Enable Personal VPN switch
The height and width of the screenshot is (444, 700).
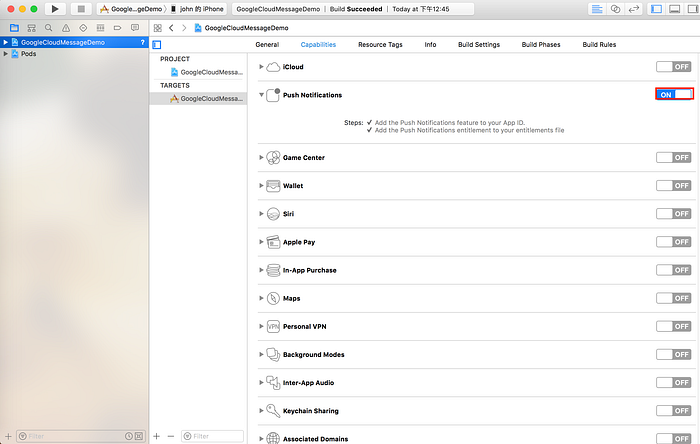pyautogui.click(x=674, y=326)
